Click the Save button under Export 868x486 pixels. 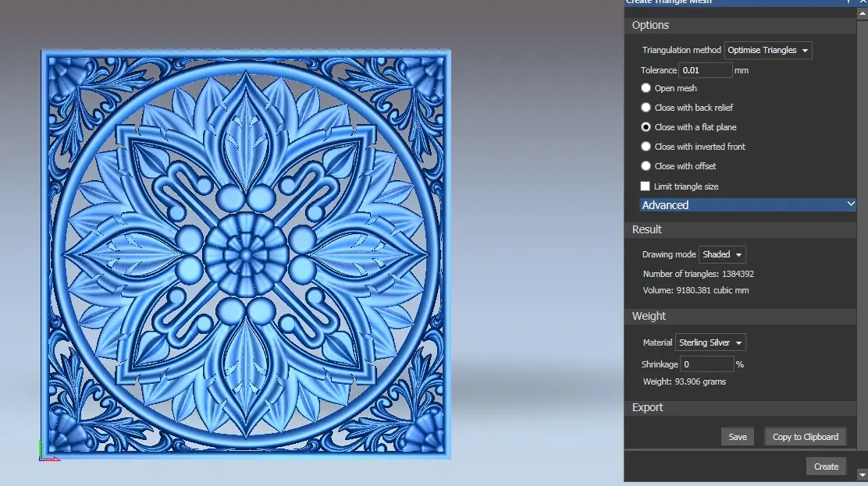[738, 437]
